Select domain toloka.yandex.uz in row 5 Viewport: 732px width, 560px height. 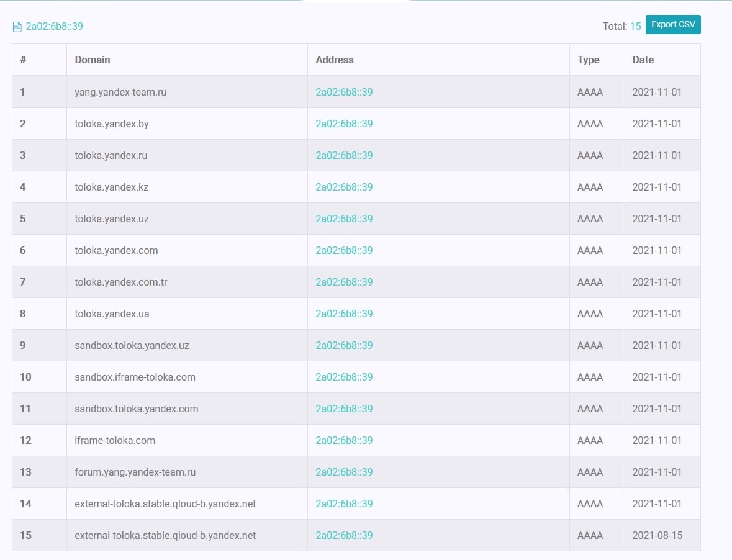point(112,219)
